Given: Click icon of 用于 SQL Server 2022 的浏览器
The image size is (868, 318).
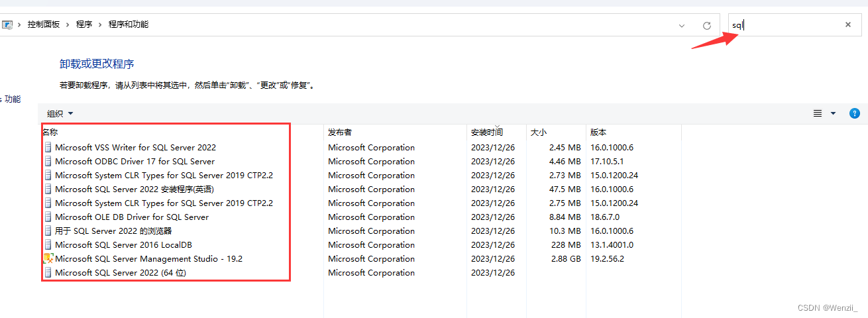Looking at the screenshot, I should pyautogui.click(x=48, y=231).
